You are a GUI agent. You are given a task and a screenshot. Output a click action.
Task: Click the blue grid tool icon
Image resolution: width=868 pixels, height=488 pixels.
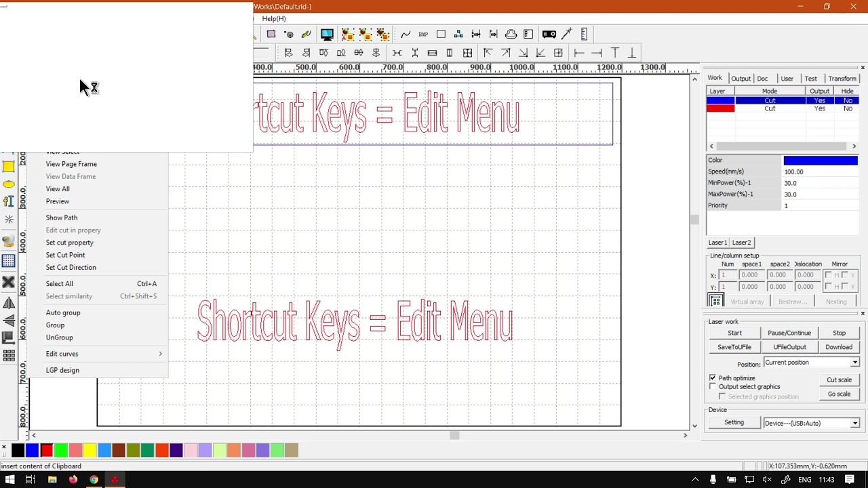pyautogui.click(x=9, y=261)
